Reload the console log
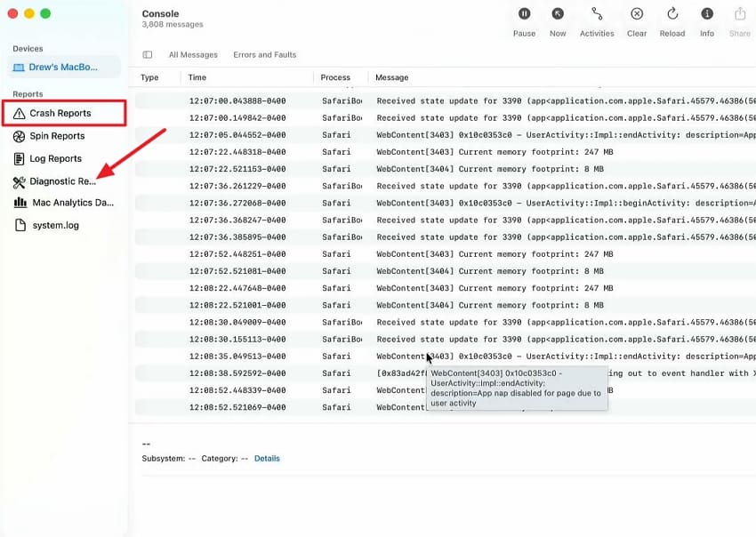This screenshot has height=537, width=756. pyautogui.click(x=672, y=21)
